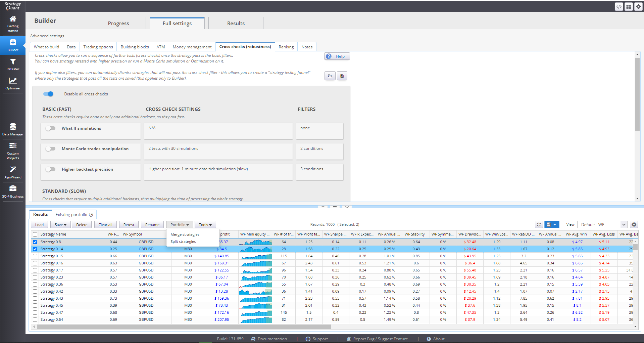Open Higher precision 3 conditions filter box
Screen dimensions: 644x343
click(x=319, y=172)
